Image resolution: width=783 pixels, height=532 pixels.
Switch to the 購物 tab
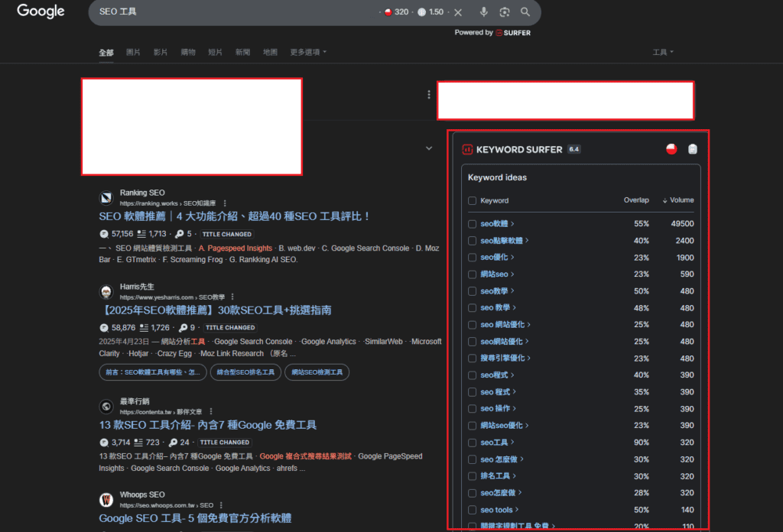(x=188, y=52)
